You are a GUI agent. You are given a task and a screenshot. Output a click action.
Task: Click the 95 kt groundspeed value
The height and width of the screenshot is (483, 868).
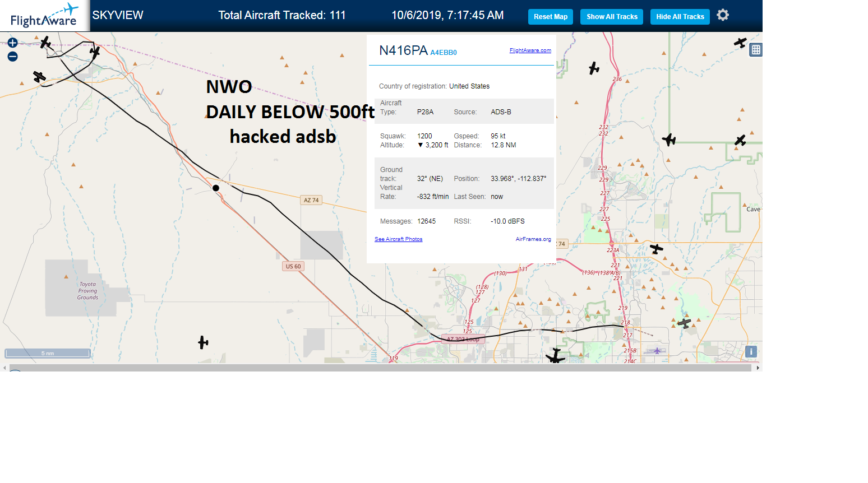coord(498,136)
